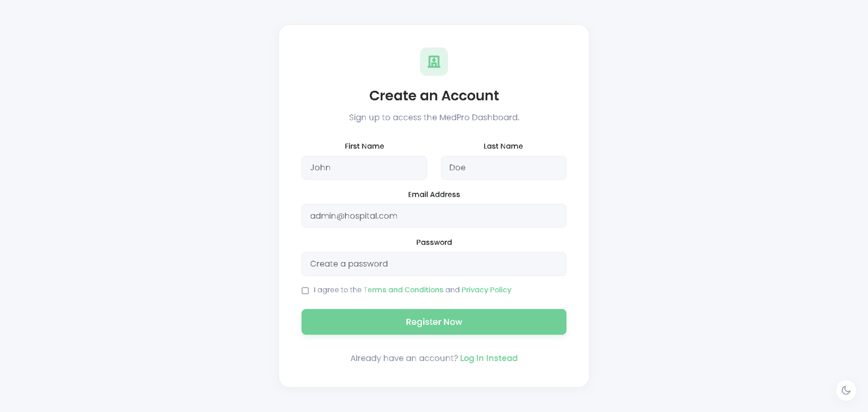Open the Privacy Policy link
The image size is (868, 412).
pos(486,290)
